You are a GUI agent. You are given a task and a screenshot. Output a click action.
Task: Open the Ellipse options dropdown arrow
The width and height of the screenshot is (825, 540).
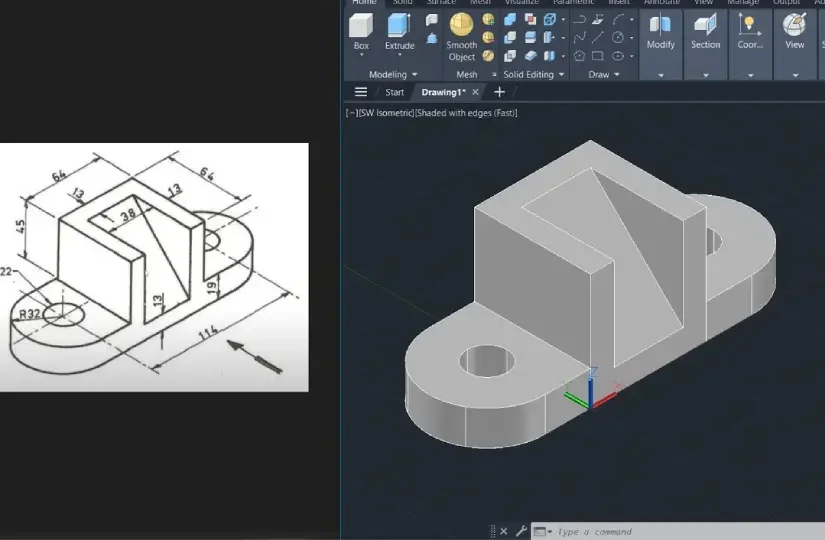[631, 56]
